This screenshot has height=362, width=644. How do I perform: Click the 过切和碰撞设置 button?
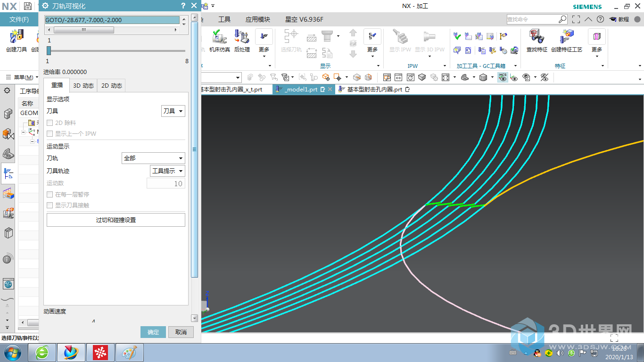coord(116,220)
